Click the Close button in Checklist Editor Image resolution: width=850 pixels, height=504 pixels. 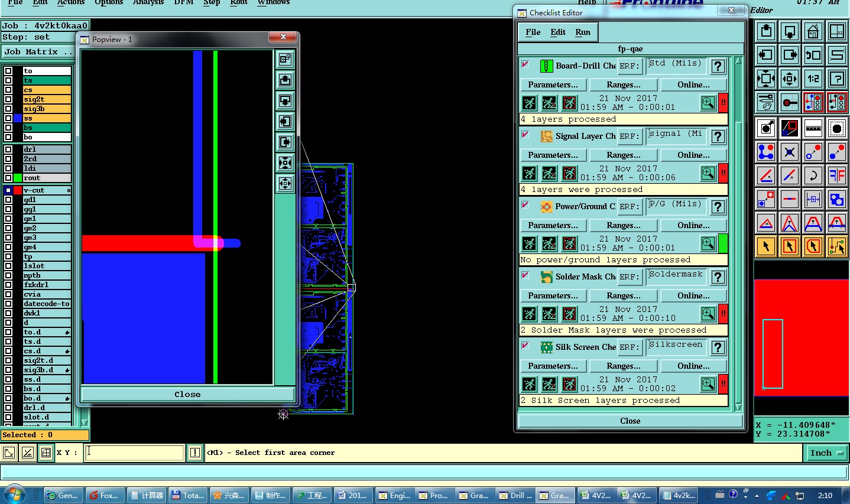point(630,421)
